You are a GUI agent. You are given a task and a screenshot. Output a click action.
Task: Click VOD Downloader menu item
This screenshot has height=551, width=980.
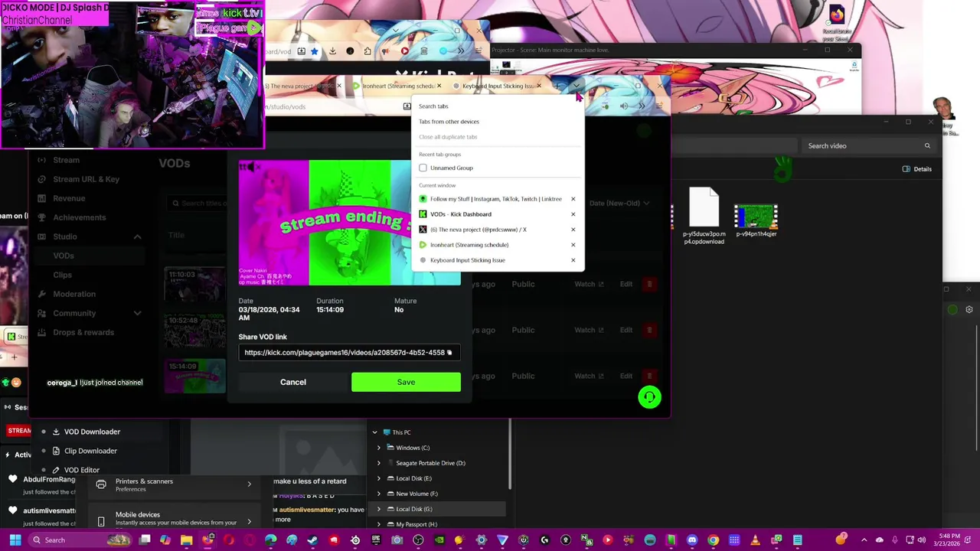click(x=92, y=432)
